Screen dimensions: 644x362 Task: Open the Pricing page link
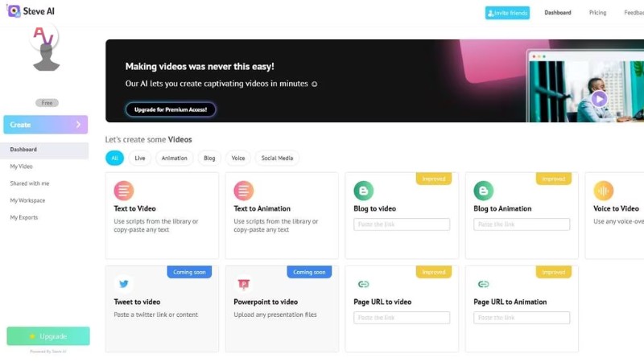[x=597, y=13]
